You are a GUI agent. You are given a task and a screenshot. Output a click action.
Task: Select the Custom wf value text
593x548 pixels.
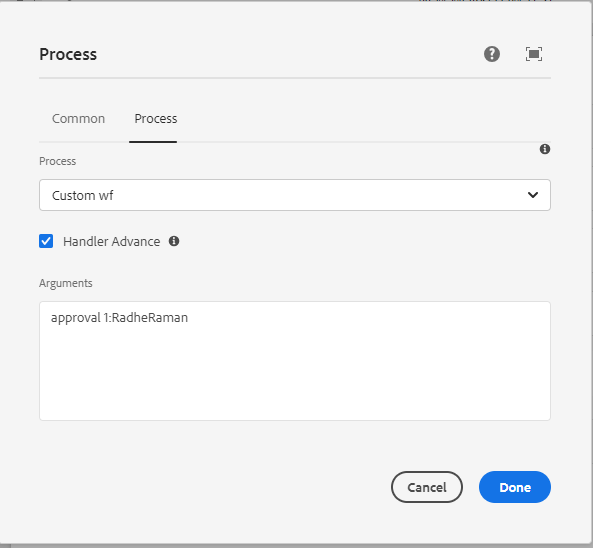point(82,196)
